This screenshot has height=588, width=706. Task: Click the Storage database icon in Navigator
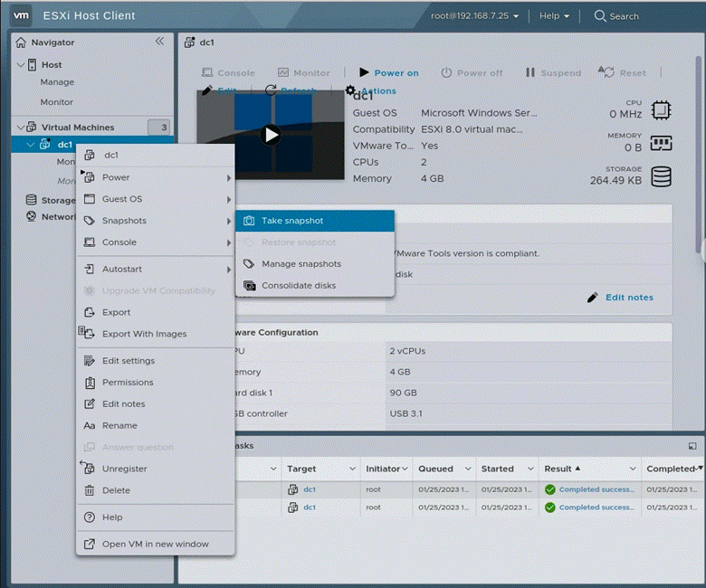pos(31,200)
